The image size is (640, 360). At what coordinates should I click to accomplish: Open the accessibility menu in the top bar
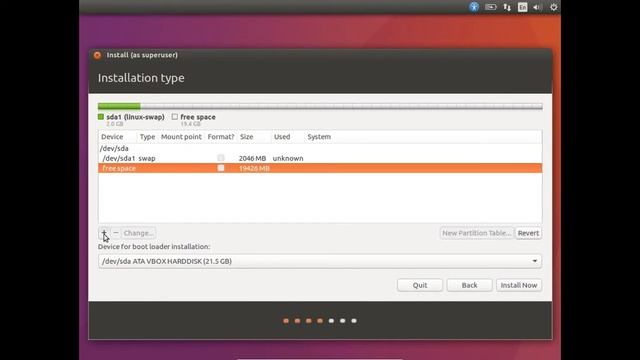point(474,7)
